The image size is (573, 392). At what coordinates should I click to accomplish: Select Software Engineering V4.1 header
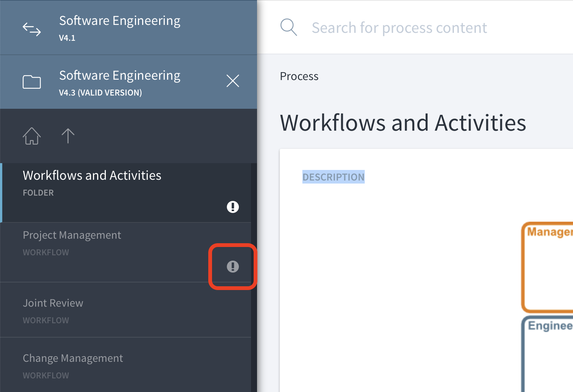tap(129, 27)
